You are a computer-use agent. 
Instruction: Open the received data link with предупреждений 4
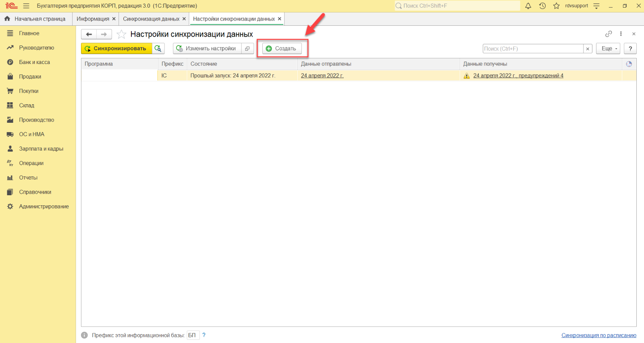point(518,76)
